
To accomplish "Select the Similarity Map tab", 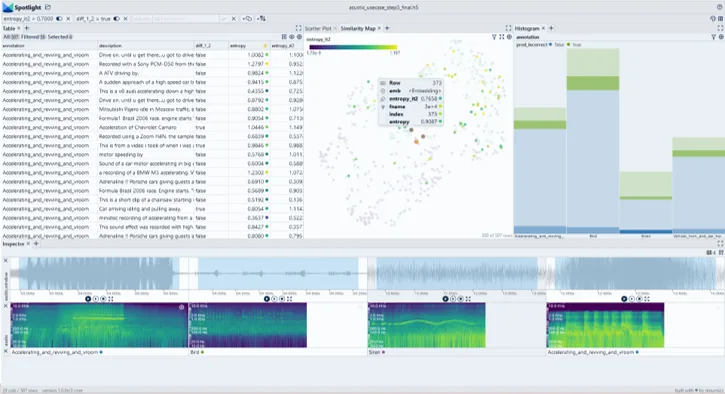I will (x=358, y=28).
